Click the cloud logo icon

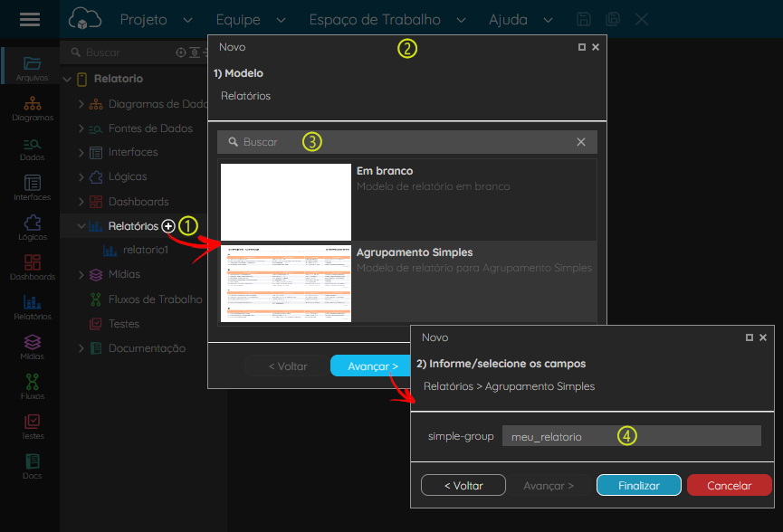[84, 19]
